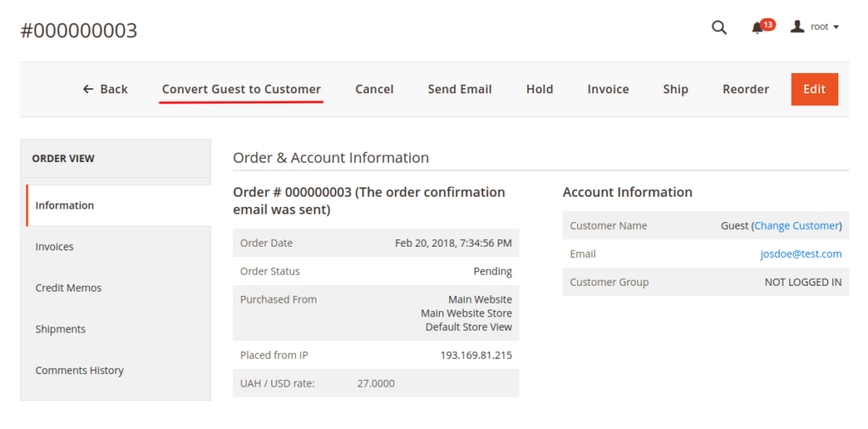Open the Shipments tab
Viewport: 868px width, 429px height.
coord(60,329)
